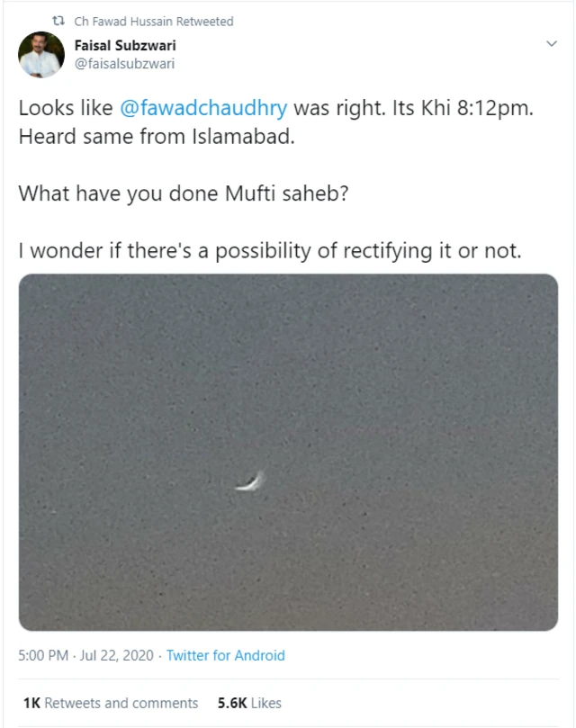This screenshot has height=728, width=576.
Task: Click the retweet icon above the tweet
Action: (59, 21)
